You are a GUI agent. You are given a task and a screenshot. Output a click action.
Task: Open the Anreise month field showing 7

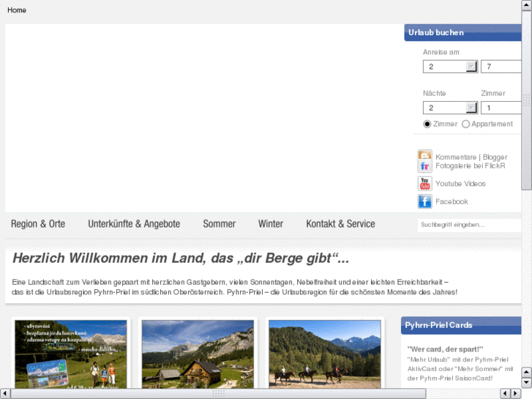(501, 67)
